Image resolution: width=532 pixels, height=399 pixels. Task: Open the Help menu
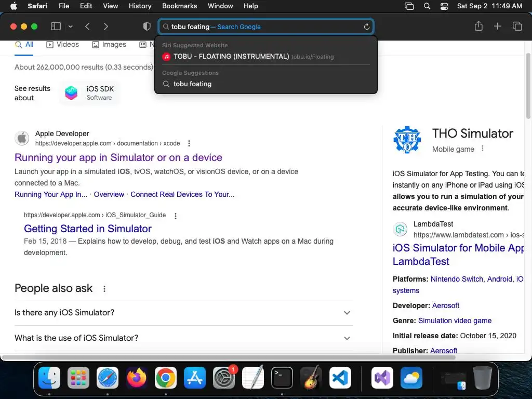tap(251, 6)
